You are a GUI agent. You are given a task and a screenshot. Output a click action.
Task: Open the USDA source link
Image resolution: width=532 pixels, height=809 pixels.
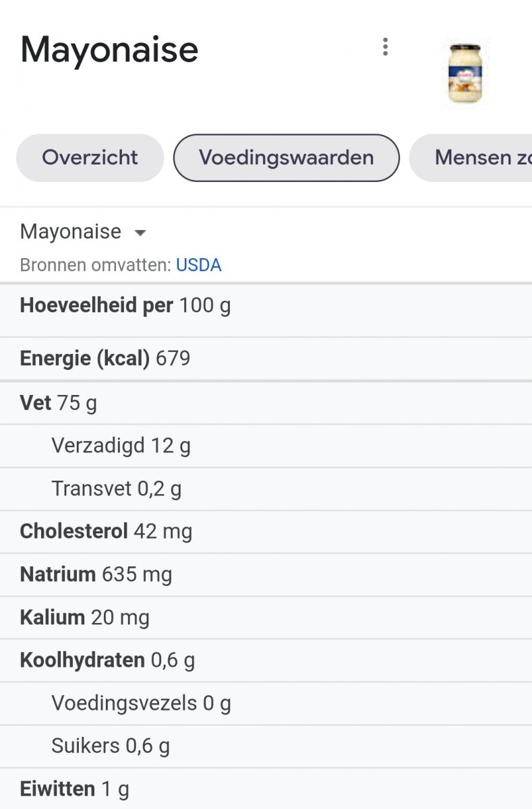(198, 265)
